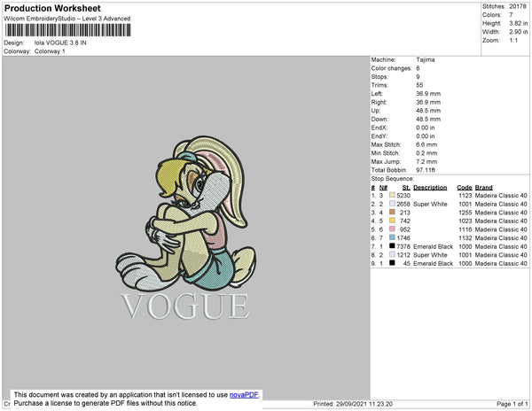This screenshot has height=411, width=532.
Task: Click the Colors value 7
Action: point(511,15)
